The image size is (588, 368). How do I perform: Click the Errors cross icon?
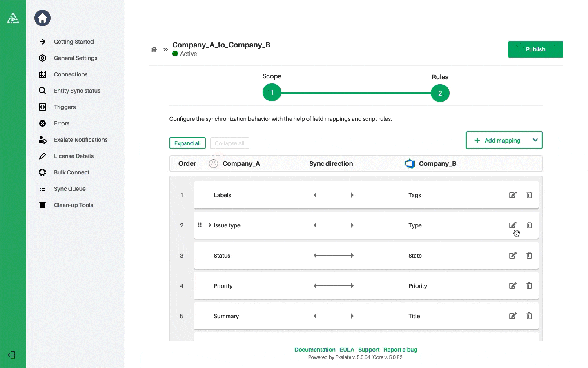click(x=42, y=123)
